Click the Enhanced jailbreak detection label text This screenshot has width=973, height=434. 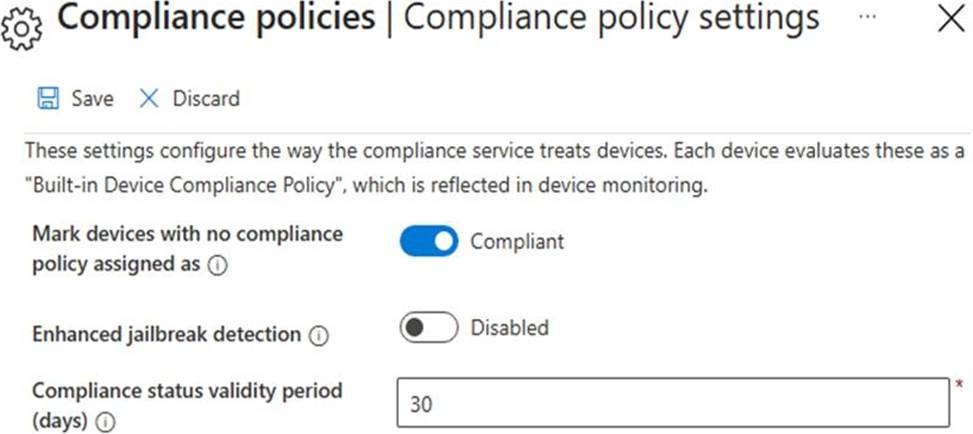click(166, 336)
